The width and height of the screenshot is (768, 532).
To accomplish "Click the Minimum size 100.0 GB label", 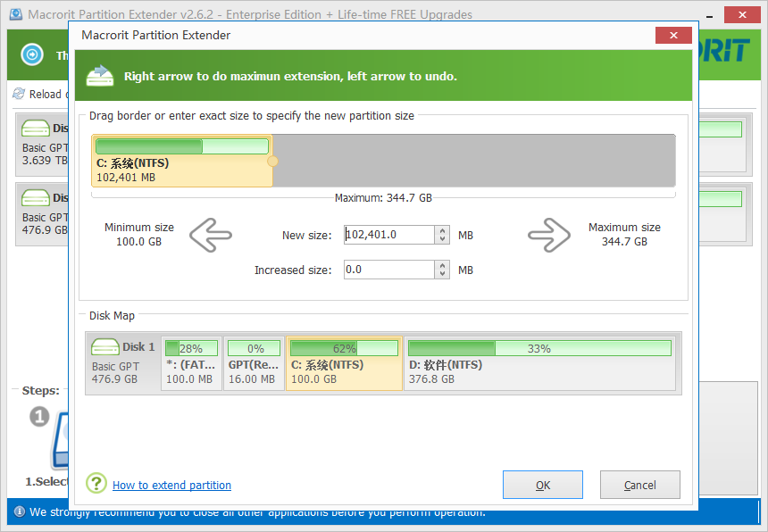I will point(139,235).
